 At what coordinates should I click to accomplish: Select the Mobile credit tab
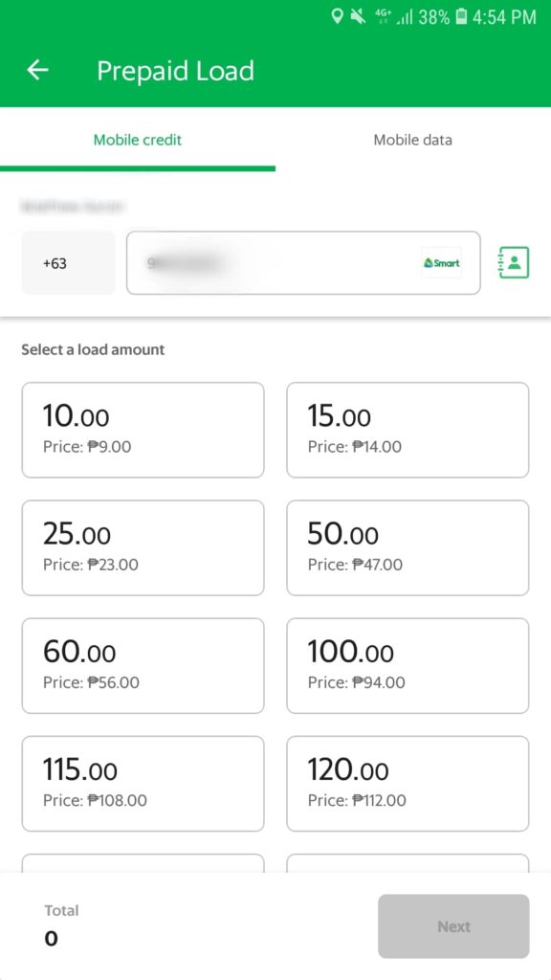coord(138,140)
